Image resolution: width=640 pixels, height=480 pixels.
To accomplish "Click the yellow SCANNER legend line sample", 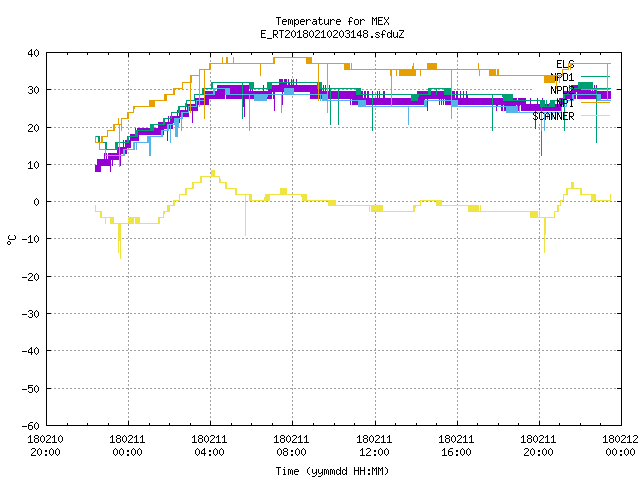I will (x=595, y=116).
